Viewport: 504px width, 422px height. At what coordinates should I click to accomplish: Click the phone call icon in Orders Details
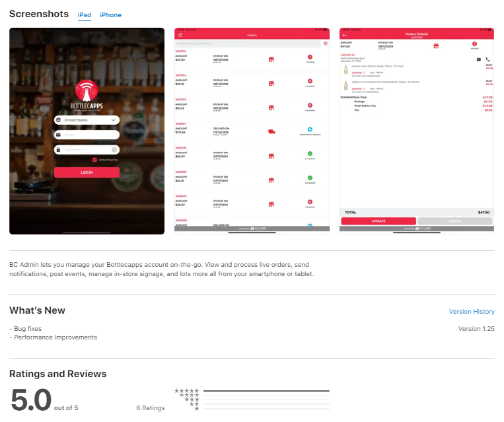[x=487, y=59]
